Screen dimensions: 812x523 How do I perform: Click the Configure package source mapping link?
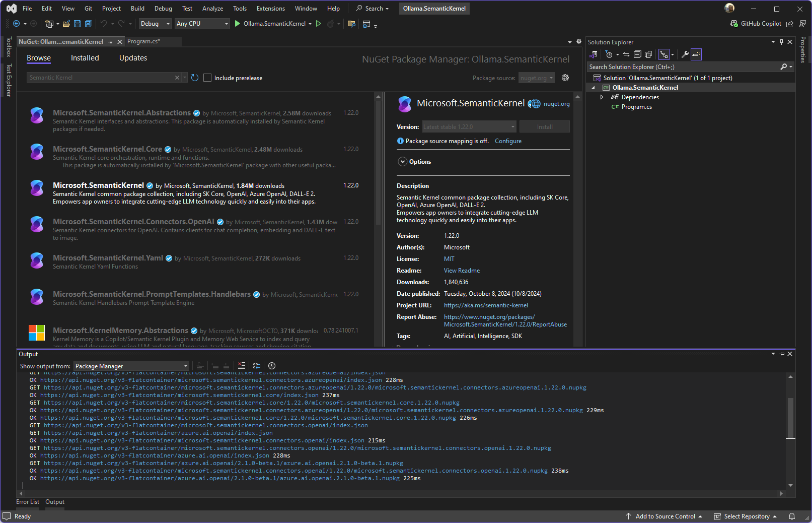tap(508, 141)
